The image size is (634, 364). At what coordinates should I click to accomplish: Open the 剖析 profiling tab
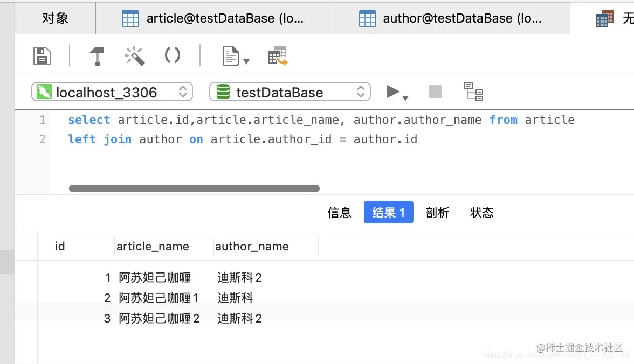coord(438,213)
